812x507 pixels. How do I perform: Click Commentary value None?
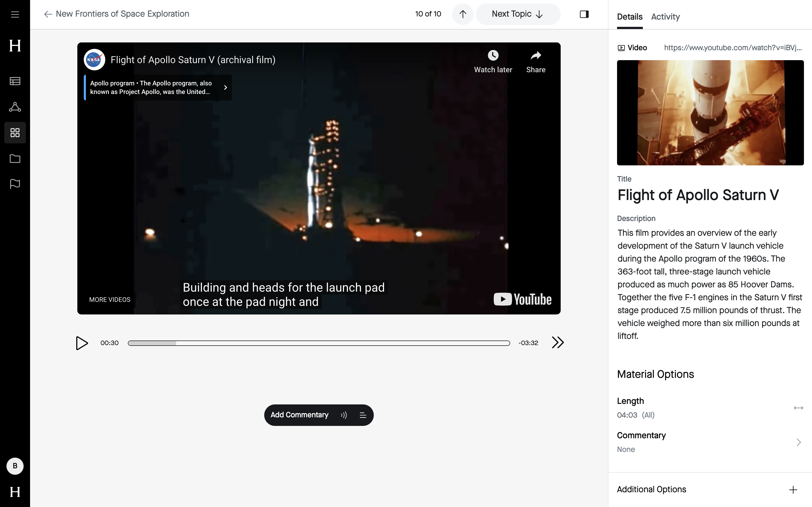coord(626,449)
